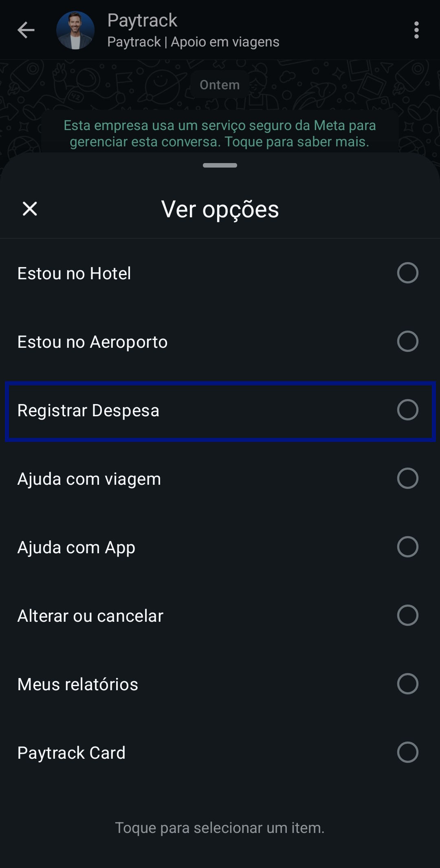
Task: Choose the Paytrack Card option label
Action: pyautogui.click(x=71, y=753)
